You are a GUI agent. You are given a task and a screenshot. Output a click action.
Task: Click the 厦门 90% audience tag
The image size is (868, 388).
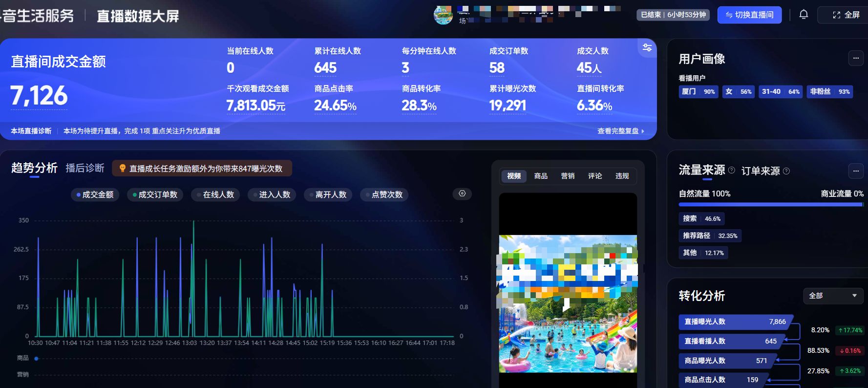[698, 91]
